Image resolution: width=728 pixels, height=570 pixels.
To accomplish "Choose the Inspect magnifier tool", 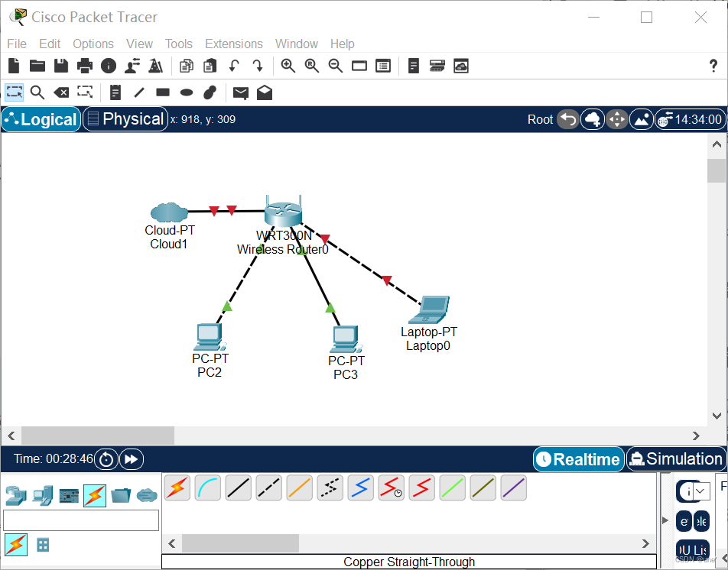I will (37, 92).
